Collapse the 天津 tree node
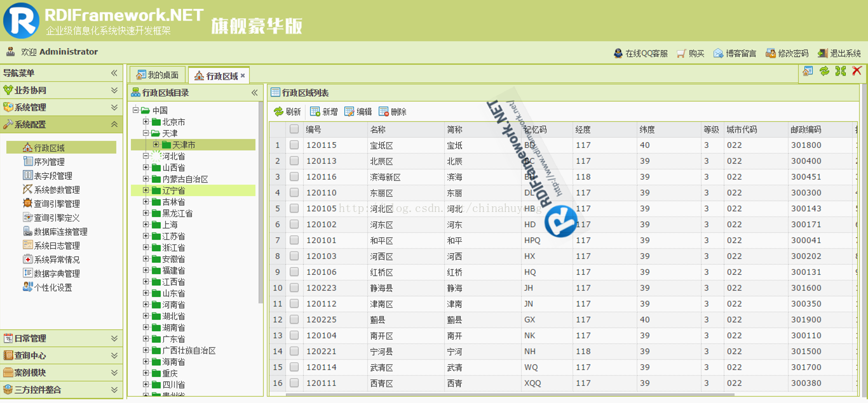This screenshot has width=868, height=403. point(146,133)
